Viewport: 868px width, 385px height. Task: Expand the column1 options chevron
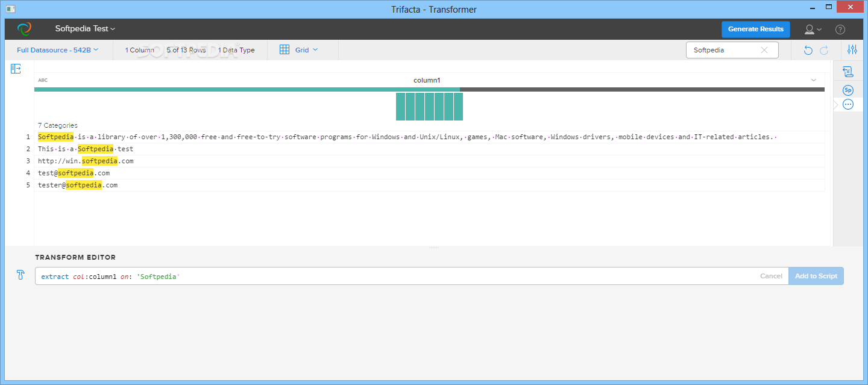tap(814, 80)
